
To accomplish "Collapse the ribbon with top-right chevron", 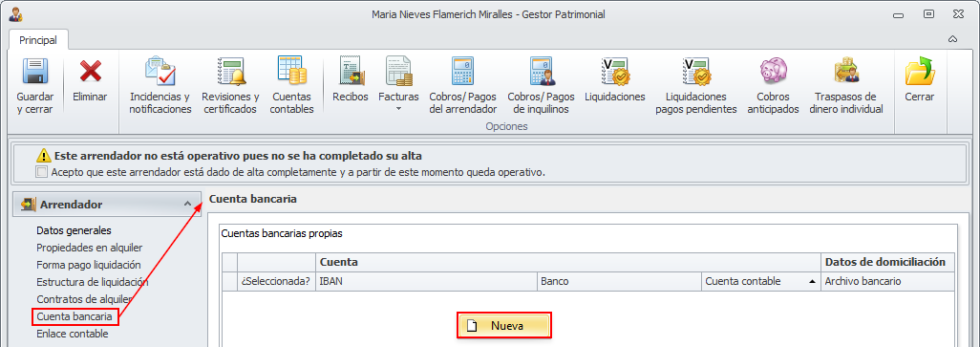I will (952, 39).
